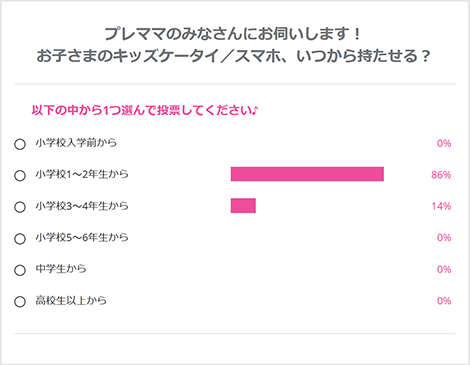
Task: Click the 0% value for 小学校入学前から
Action: (x=444, y=143)
